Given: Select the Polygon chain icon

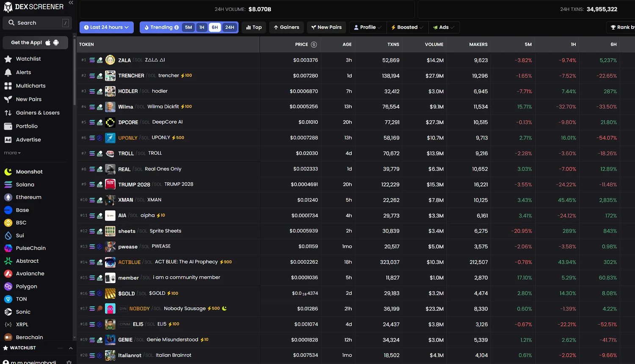Looking at the screenshot, I should (8, 287).
